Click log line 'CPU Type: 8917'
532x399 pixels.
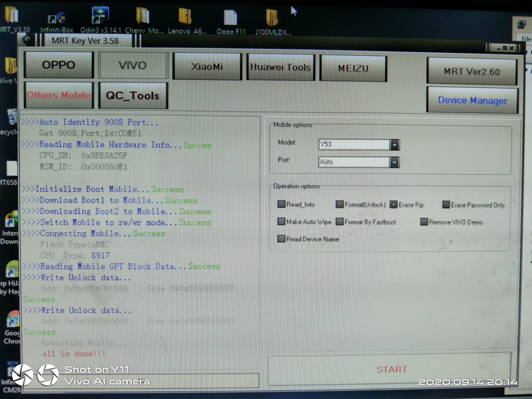75,255
